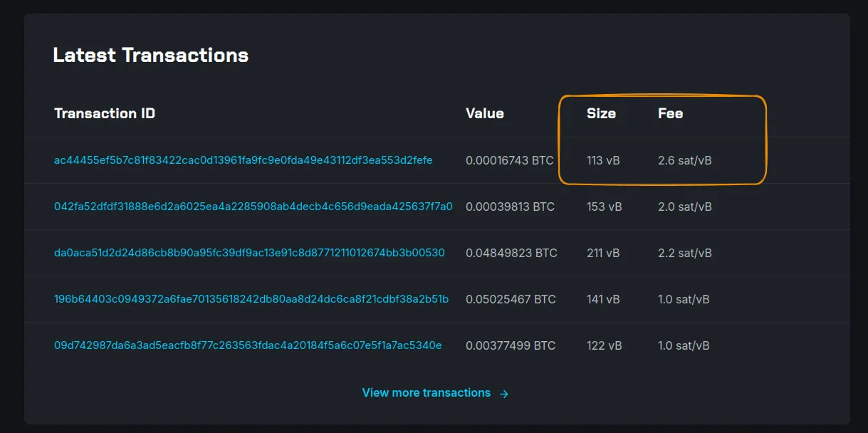Open transaction starting with 042fa52dfdf31888
The width and height of the screenshot is (868, 433).
click(253, 207)
